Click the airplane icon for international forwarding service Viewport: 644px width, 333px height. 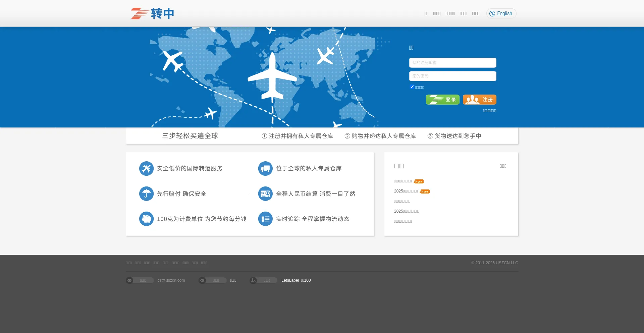pyautogui.click(x=146, y=168)
